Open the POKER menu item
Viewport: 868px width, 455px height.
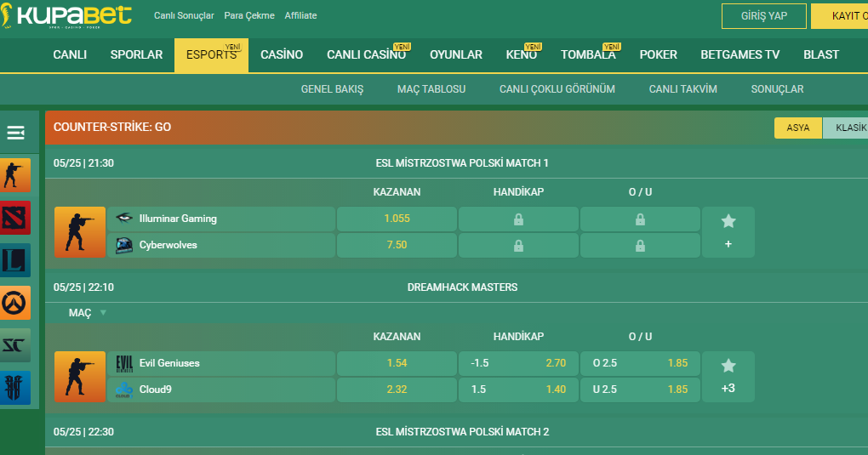point(658,54)
